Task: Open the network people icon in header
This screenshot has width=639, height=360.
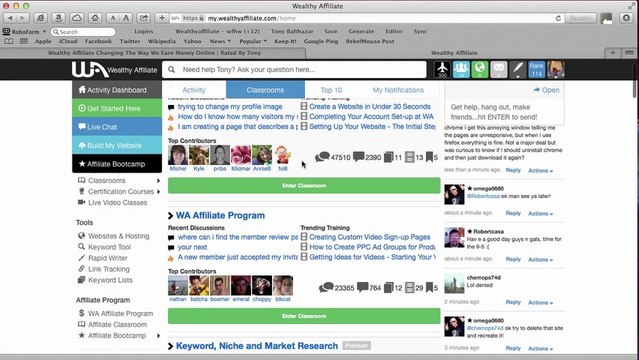Action: point(461,69)
